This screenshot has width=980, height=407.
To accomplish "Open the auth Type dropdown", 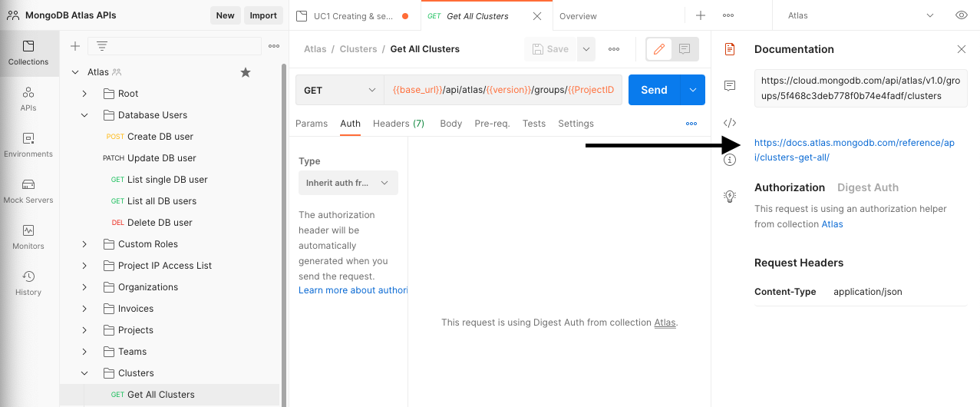I will tap(348, 183).
